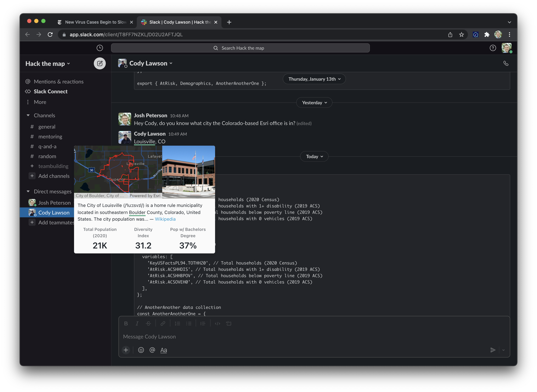Viewport: 537px width, 392px height.
Task: Collapse the Channels section
Action: tap(28, 115)
